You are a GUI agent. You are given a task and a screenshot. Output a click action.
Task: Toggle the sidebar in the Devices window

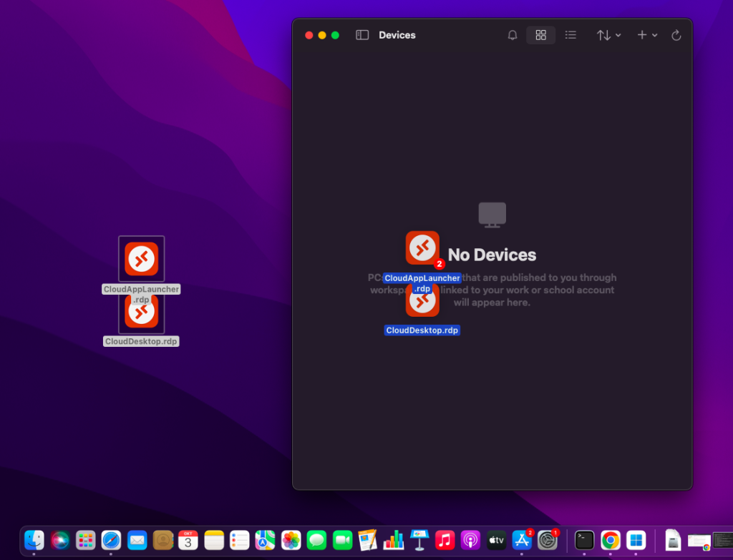point(362,35)
